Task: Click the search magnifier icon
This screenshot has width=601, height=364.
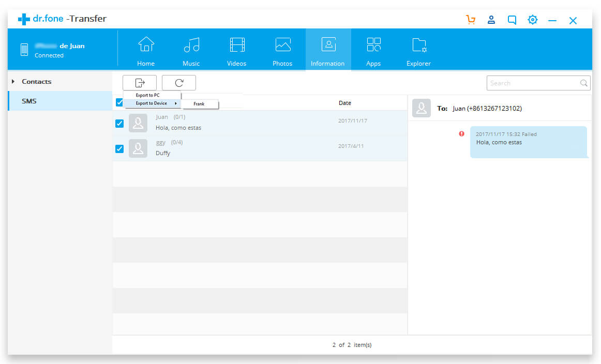Action: 583,83
